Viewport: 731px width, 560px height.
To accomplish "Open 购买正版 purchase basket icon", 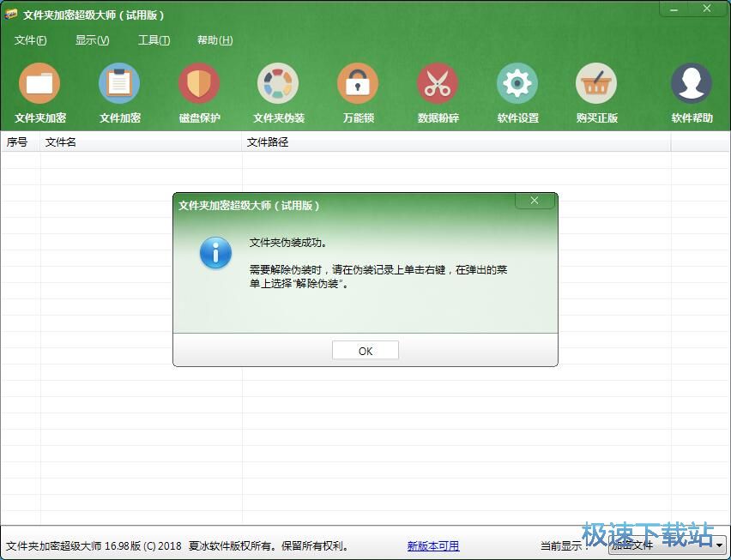I will [596, 93].
